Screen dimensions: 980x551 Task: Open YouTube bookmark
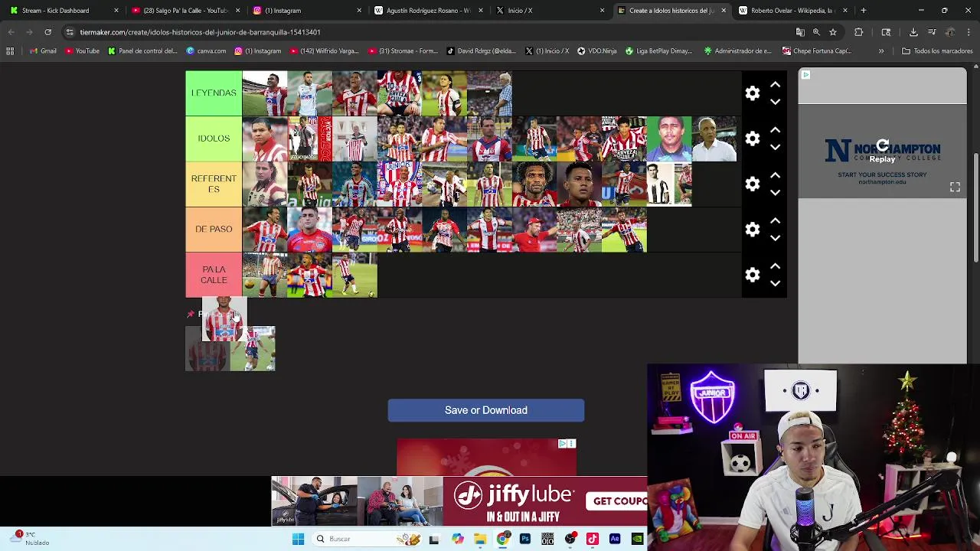[x=82, y=51]
